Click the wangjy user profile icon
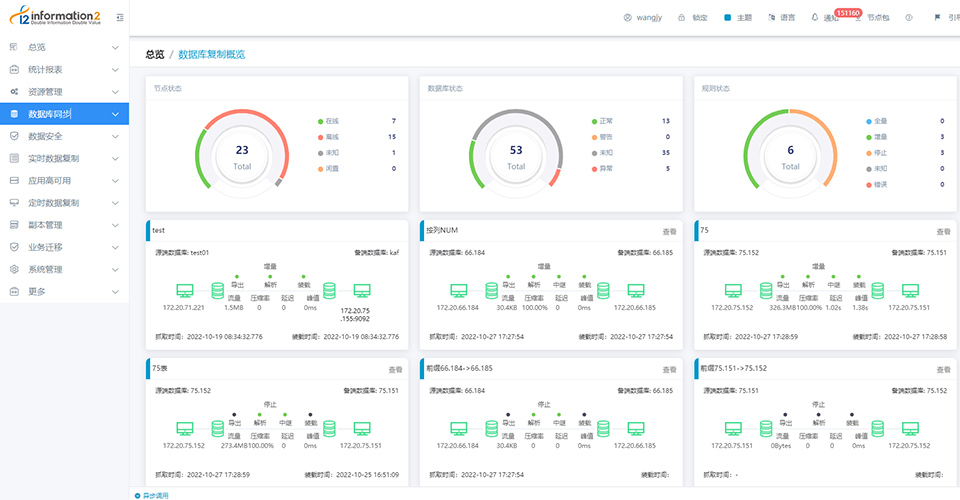Viewport: 960px width, 500px height. coord(627,18)
